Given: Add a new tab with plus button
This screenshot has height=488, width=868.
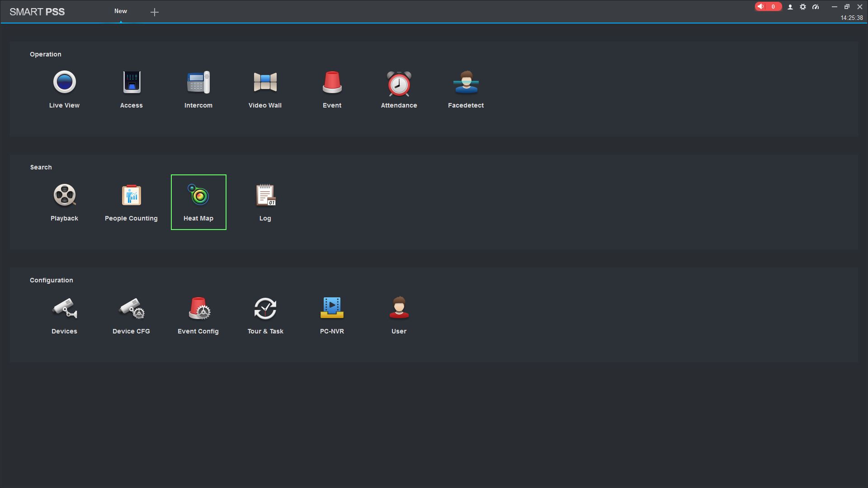Looking at the screenshot, I should [x=155, y=12].
